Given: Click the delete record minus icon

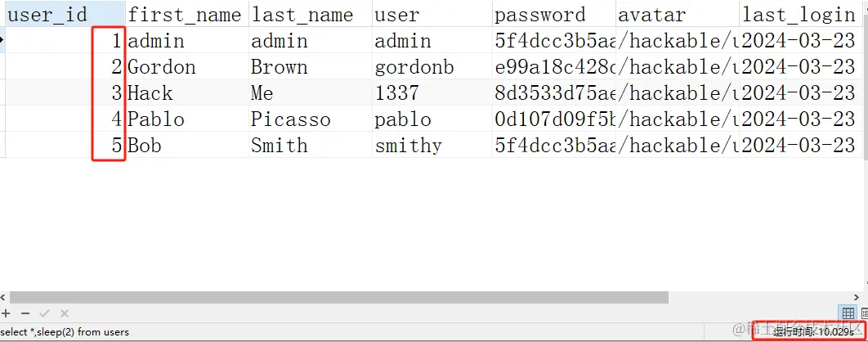Looking at the screenshot, I should 25,313.
